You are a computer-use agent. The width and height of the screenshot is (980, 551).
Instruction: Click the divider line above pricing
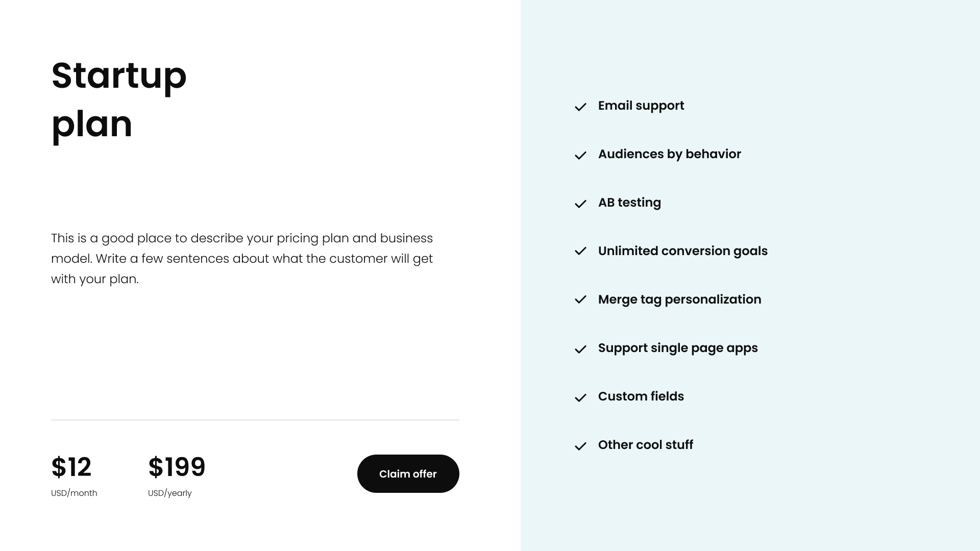(255, 419)
